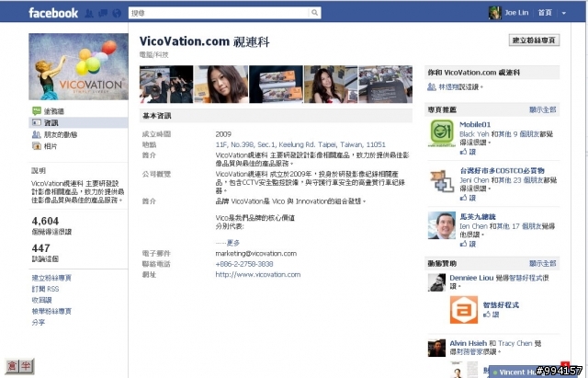Click the wall speech-bubble icon
The image size is (588, 378).
click(x=37, y=110)
